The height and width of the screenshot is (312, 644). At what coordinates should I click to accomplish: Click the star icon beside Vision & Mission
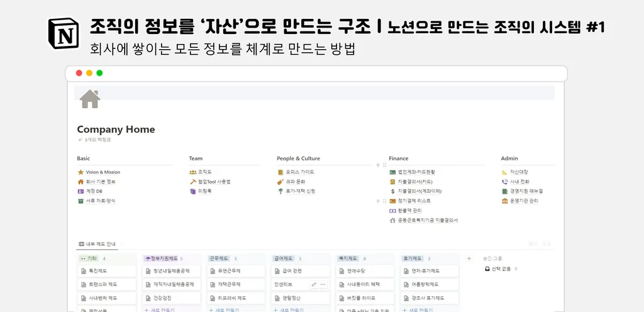coord(80,172)
